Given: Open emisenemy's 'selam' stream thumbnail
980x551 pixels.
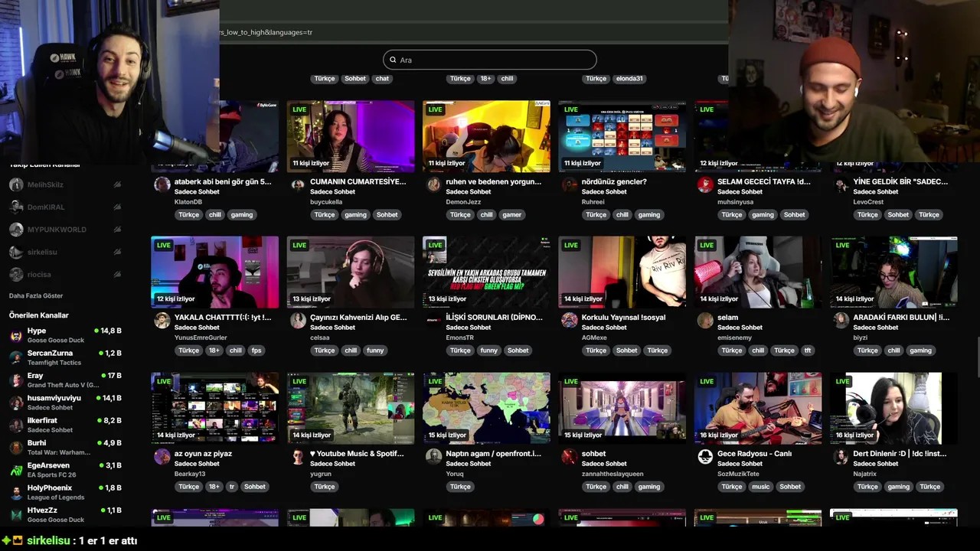Looking at the screenshot, I should click(758, 272).
